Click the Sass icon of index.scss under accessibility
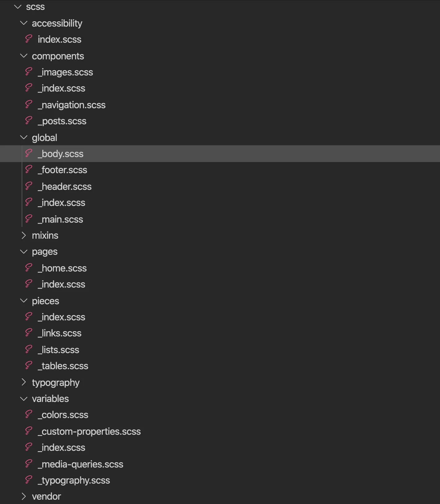The image size is (440, 504). coord(29,39)
